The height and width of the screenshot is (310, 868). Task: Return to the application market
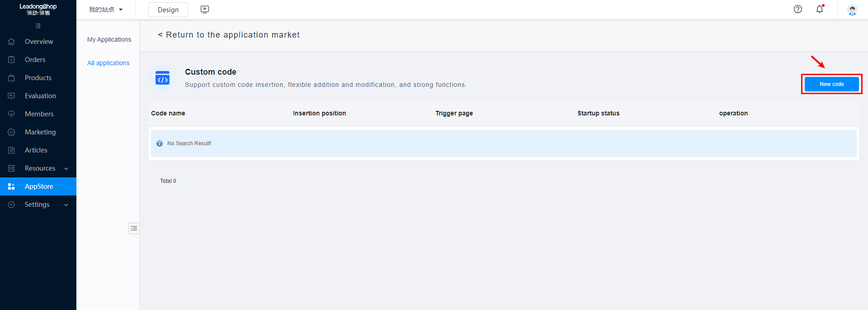(x=229, y=35)
